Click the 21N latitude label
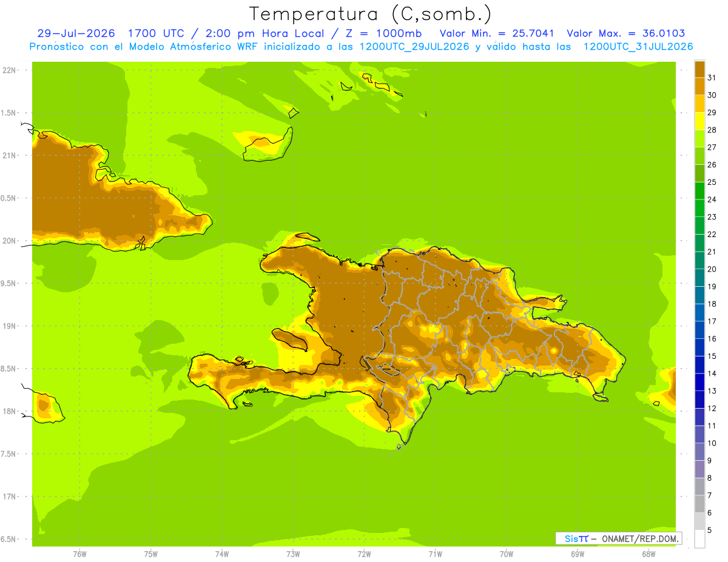This screenshot has width=728, height=562. pyautogui.click(x=9, y=155)
